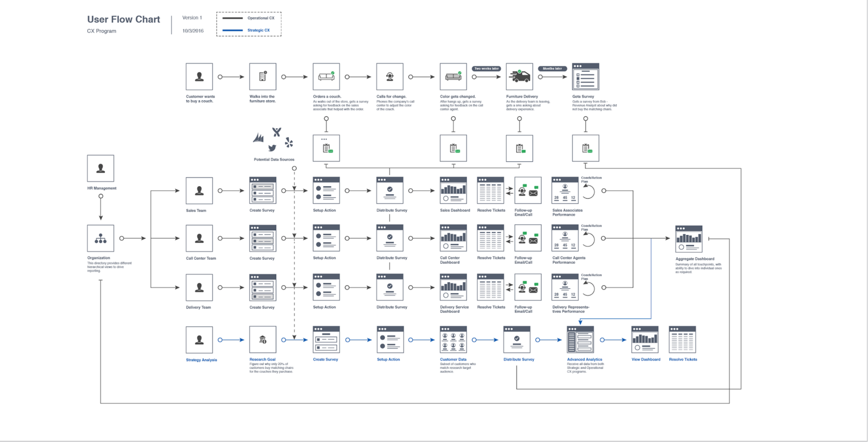This screenshot has width=868, height=442.
Task: Click the Yelp burst data source icon
Action: click(289, 142)
